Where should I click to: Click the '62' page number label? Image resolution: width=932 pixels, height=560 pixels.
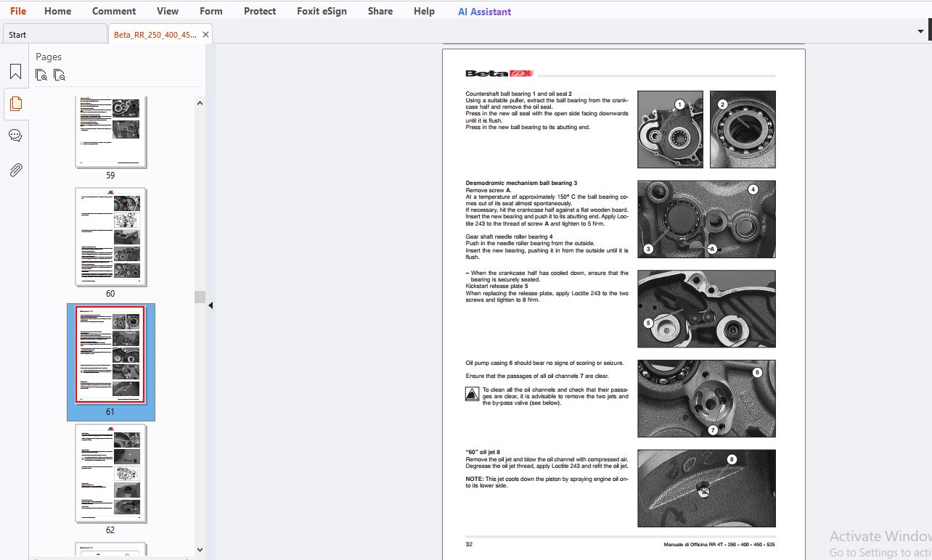110,530
